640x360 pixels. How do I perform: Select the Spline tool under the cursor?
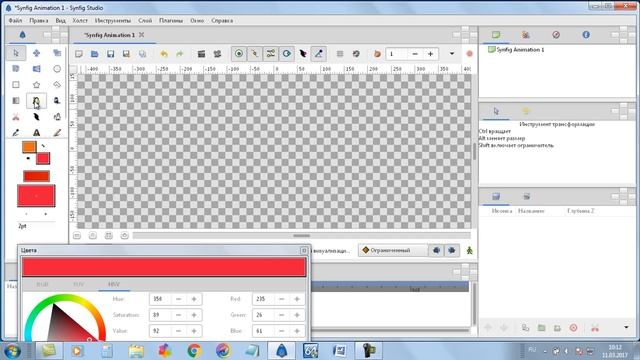[36, 100]
